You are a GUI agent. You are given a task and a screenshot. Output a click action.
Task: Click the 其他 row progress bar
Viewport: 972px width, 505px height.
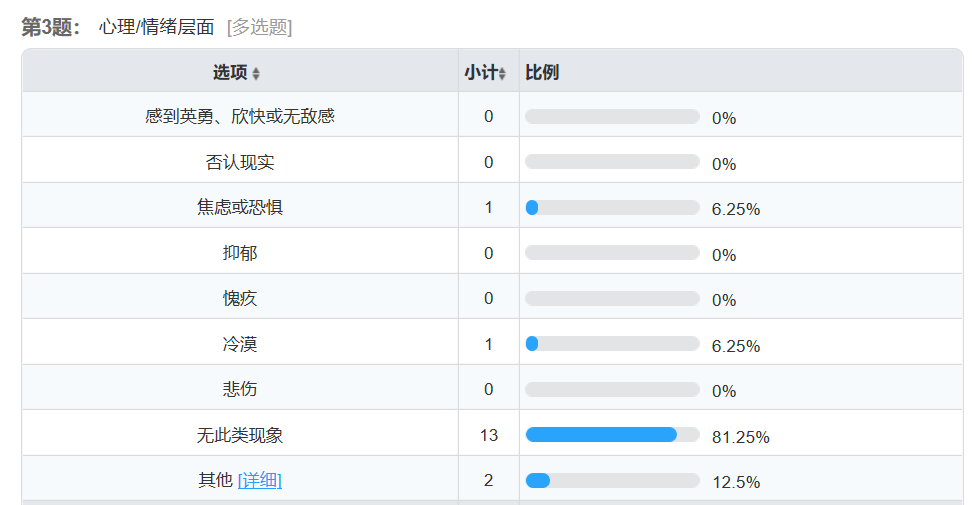click(612, 481)
